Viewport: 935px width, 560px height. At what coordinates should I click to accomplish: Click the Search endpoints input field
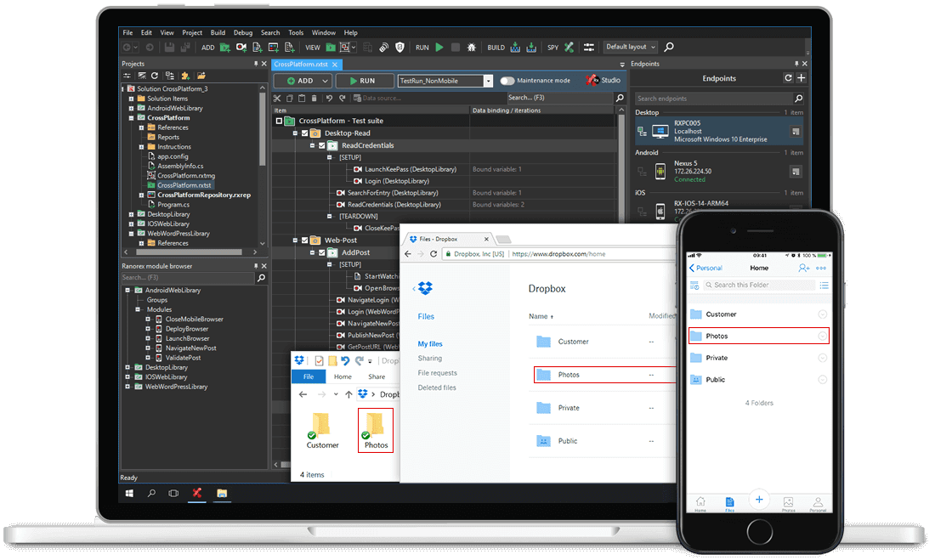[x=714, y=99]
